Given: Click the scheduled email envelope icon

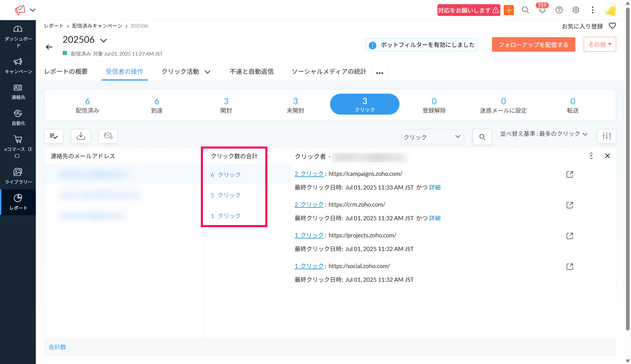Looking at the screenshot, I should pyautogui.click(x=108, y=136).
